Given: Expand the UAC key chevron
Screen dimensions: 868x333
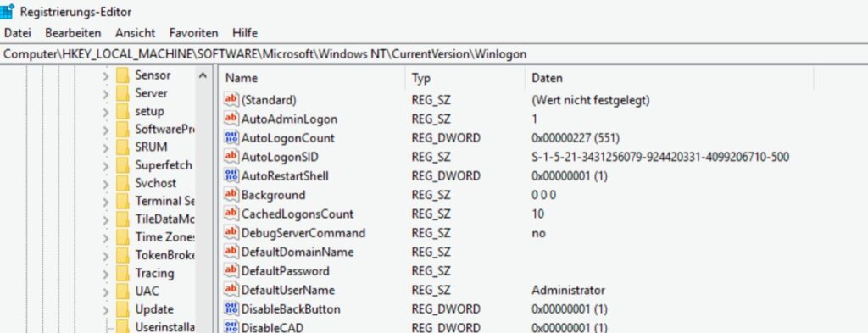Looking at the screenshot, I should (106, 291).
